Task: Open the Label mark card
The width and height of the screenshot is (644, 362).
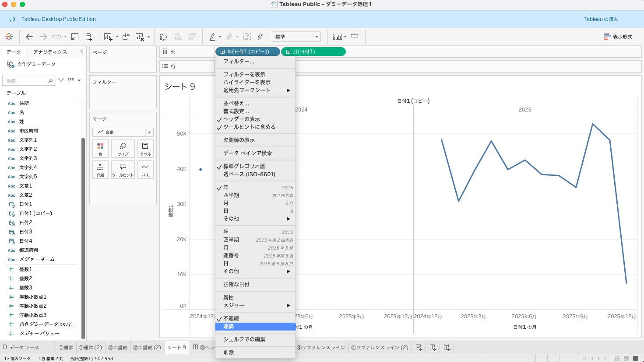Action: point(145,149)
